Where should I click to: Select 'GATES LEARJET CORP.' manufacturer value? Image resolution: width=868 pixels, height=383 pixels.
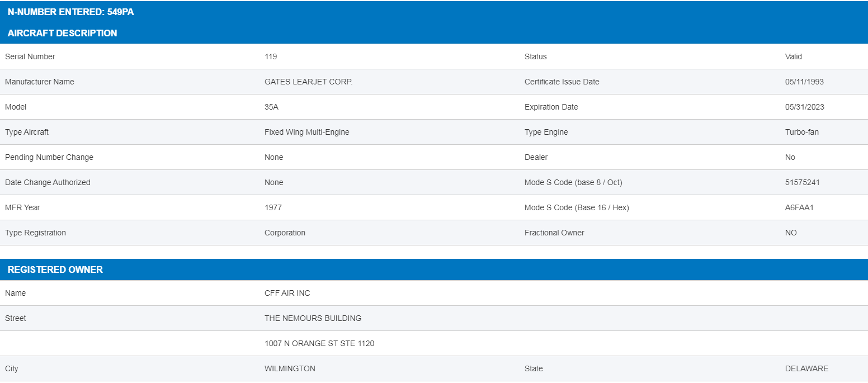(309, 82)
